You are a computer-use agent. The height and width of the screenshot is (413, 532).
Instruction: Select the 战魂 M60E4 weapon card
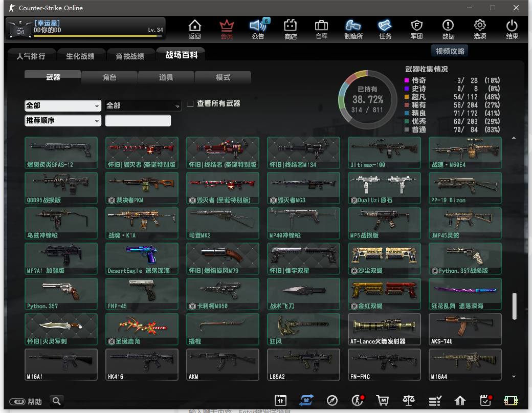(465, 153)
